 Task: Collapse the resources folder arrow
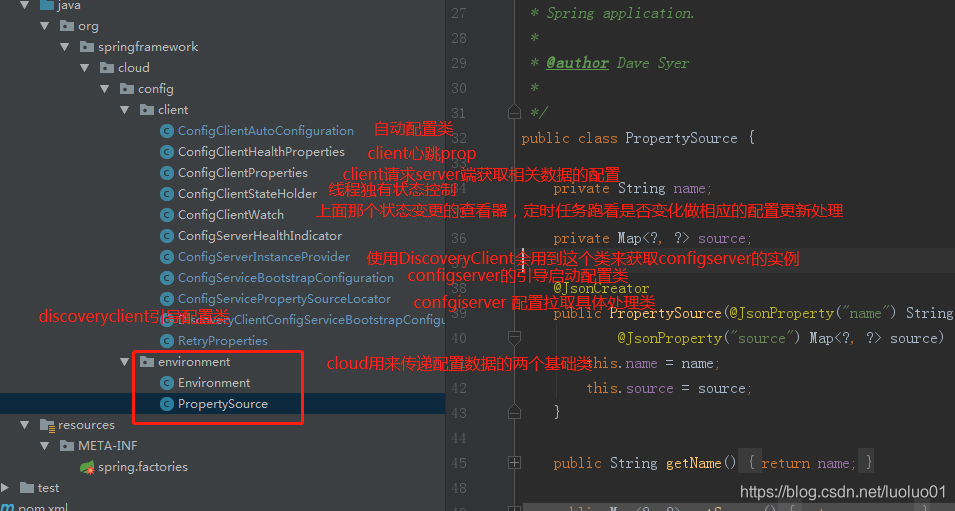click(x=24, y=425)
